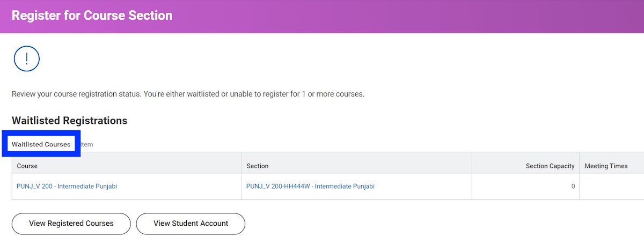Click View Registered Courses button
The image size is (644, 245).
[x=71, y=224]
